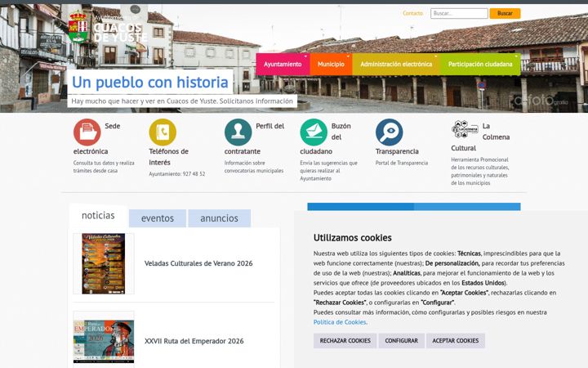Expand the Administración electrónica menu

point(396,65)
